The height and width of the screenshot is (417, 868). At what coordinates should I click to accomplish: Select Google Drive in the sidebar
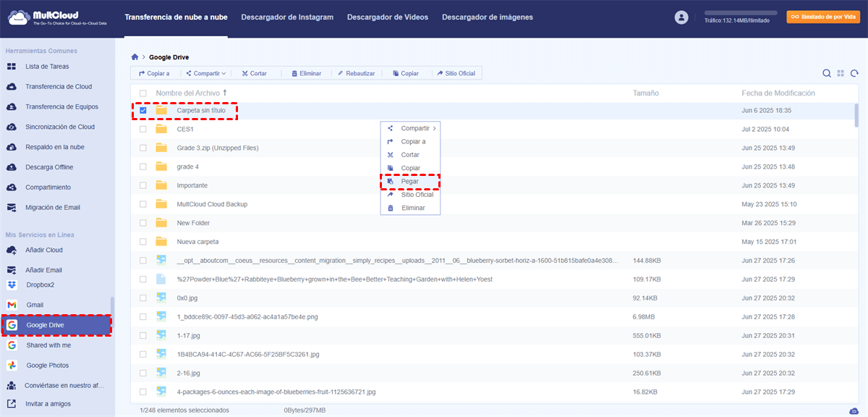tap(56, 326)
